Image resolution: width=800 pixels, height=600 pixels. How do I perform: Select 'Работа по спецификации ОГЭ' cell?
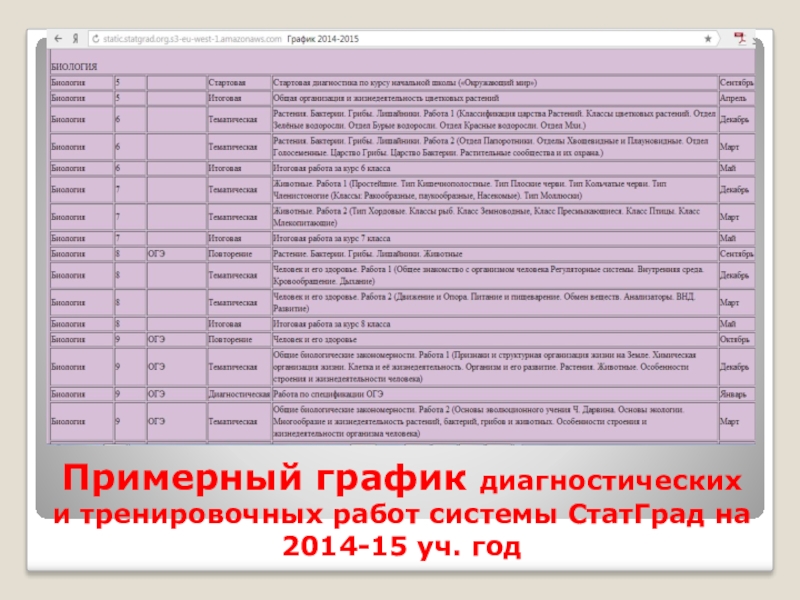[x=495, y=394]
